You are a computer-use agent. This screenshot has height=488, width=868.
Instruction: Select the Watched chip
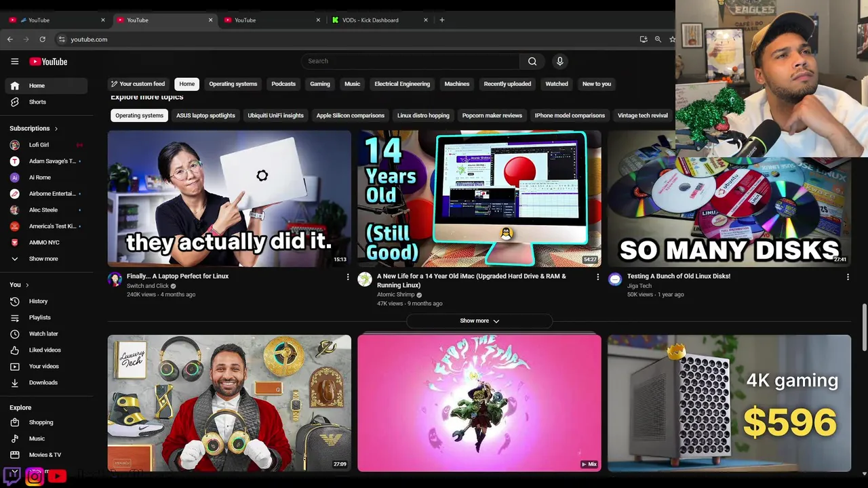pos(557,84)
